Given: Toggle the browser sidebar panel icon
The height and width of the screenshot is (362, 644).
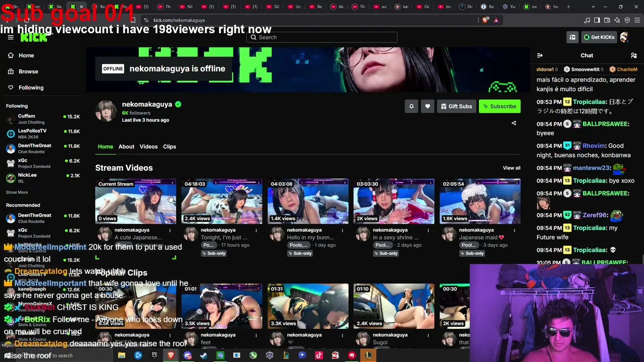Looking at the screenshot, I should 597,20.
